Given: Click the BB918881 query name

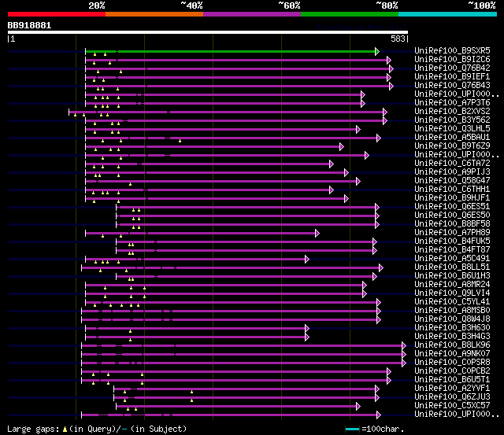Looking at the screenshot, I should point(29,25).
